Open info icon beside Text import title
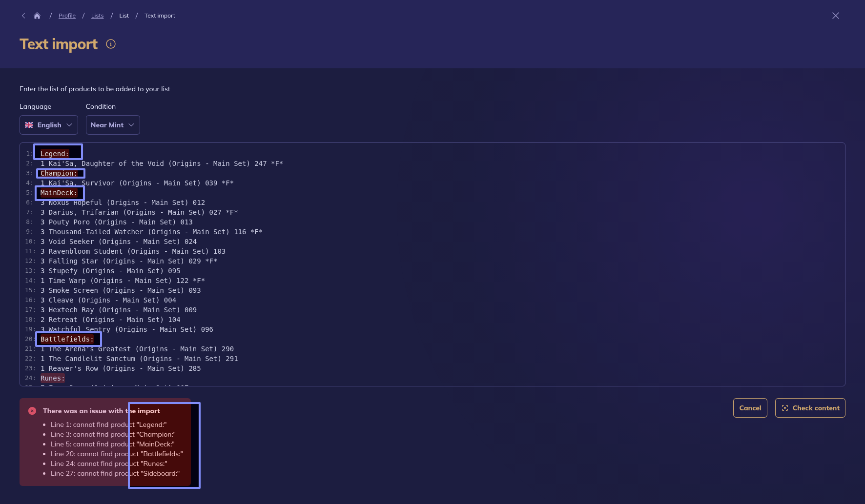Viewport: 865px width, 504px height. (111, 44)
